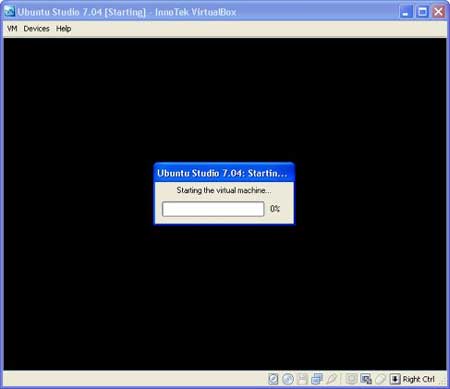Open the Devices menu
Screen dimensions: 450x389
coord(36,29)
